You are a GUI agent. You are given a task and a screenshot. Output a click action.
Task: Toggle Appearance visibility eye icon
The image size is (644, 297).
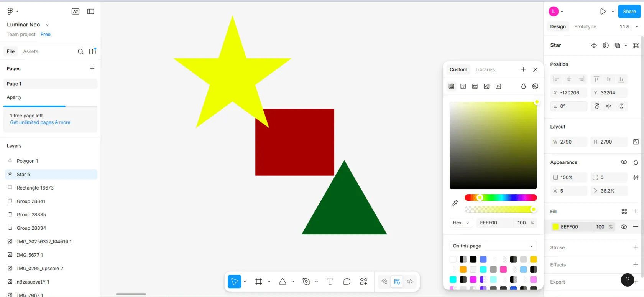[624, 162]
